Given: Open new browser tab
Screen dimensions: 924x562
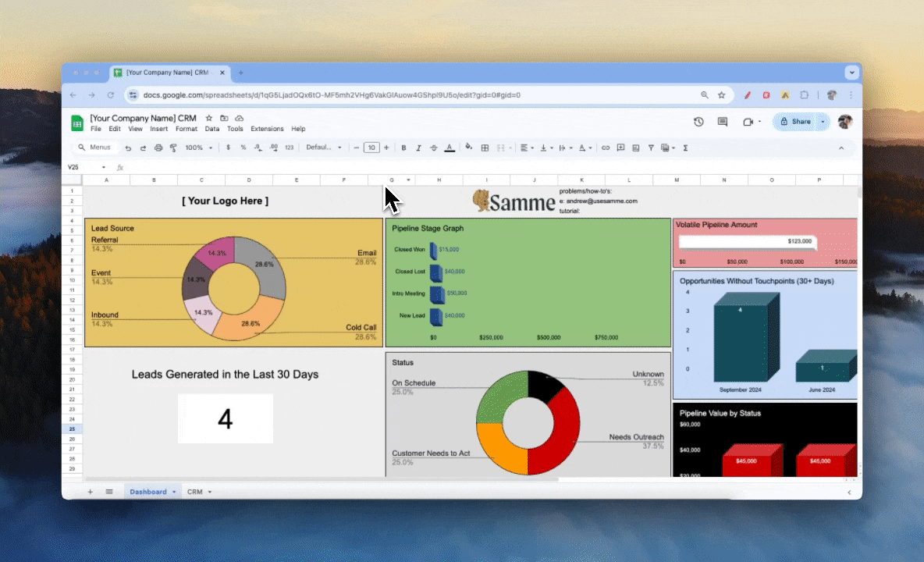Looking at the screenshot, I should (x=240, y=73).
